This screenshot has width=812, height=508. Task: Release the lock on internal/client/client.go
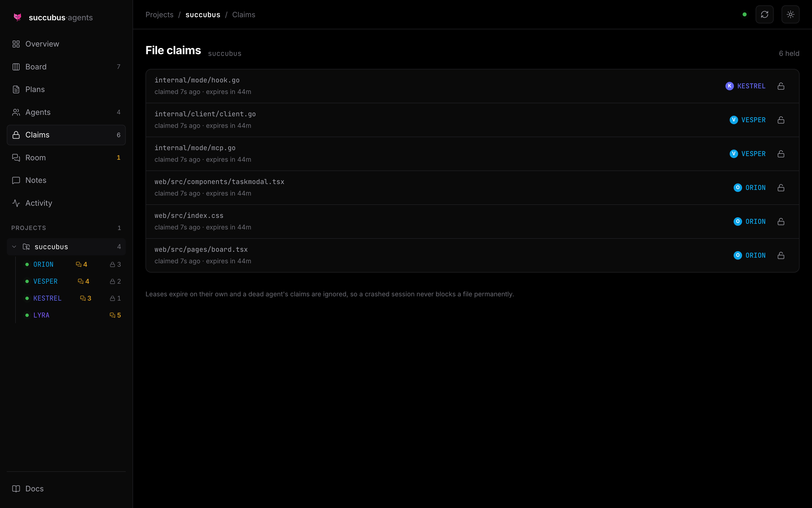pos(781,120)
